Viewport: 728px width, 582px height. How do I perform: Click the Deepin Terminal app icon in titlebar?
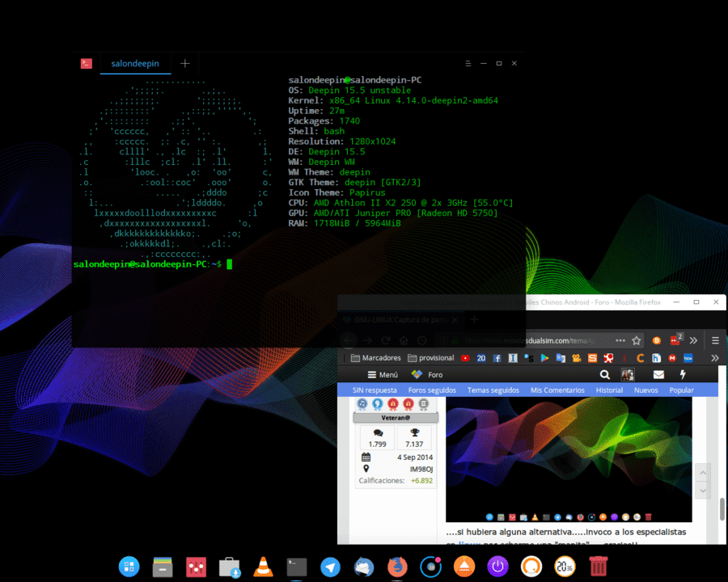click(x=87, y=64)
